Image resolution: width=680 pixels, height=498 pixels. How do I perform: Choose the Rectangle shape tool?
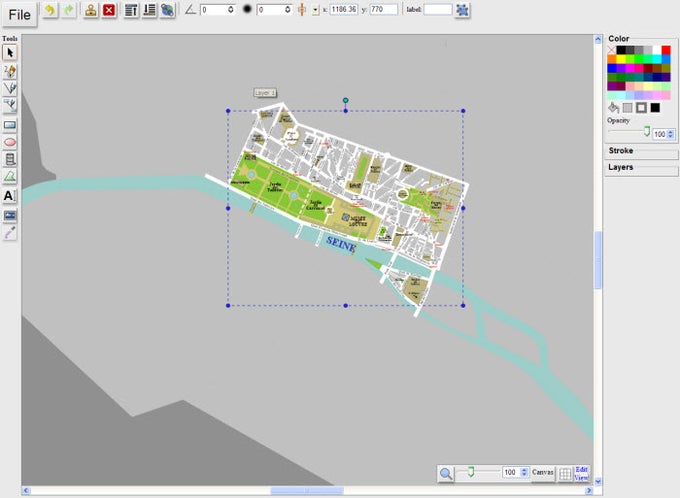click(x=10, y=125)
